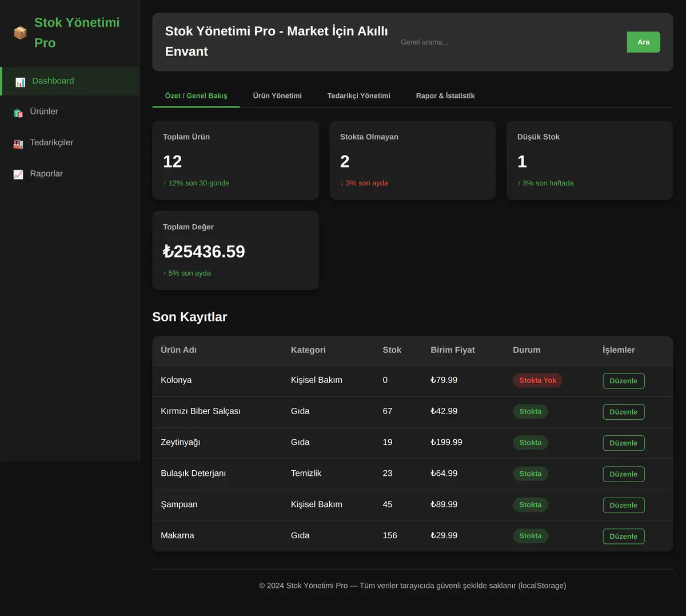Open the Tedarikçi Yönetimi tab
This screenshot has height=616, width=686.
359,96
